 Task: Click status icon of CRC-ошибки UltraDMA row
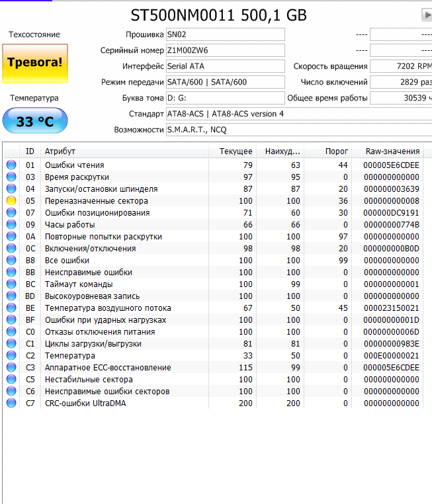coord(11,403)
